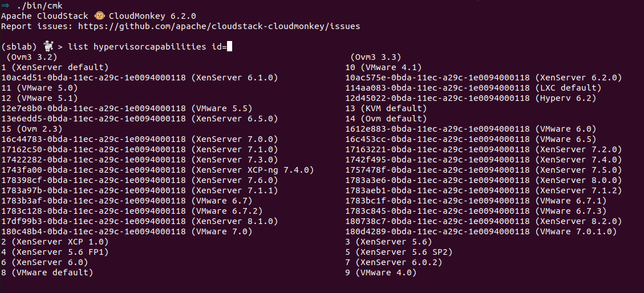Select the XenServer 7.1.2 entry

[x=484, y=190]
